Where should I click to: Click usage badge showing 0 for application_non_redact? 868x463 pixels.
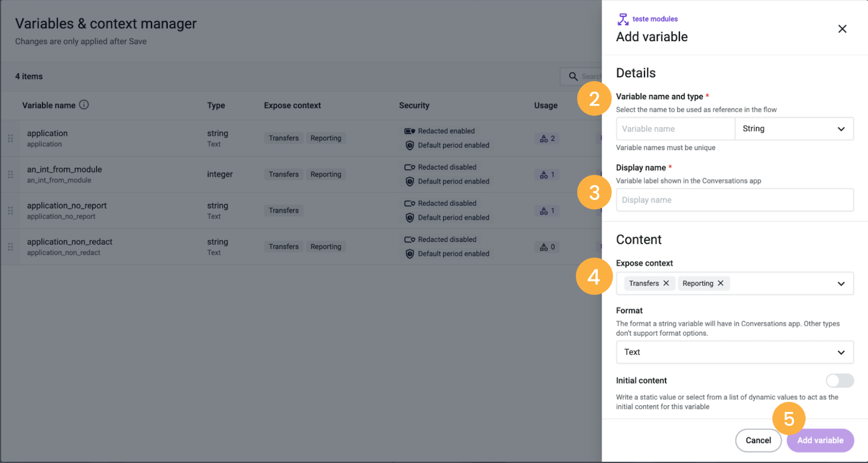pos(547,247)
